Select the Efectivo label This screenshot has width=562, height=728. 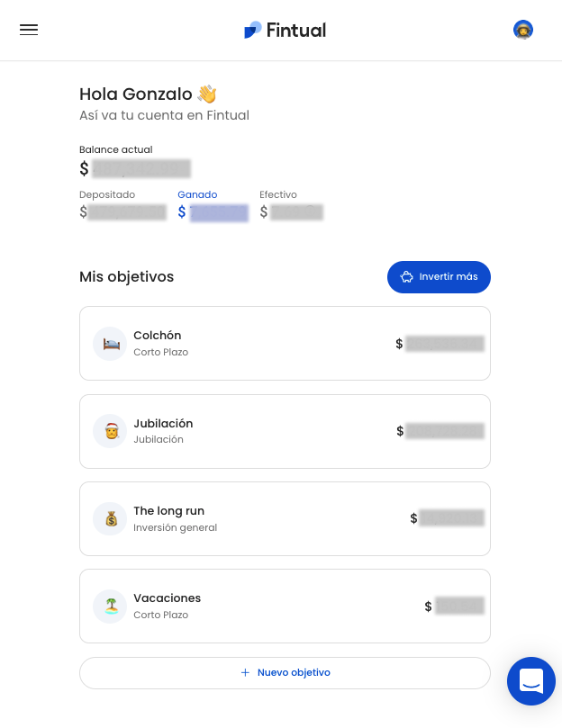pyautogui.click(x=278, y=194)
